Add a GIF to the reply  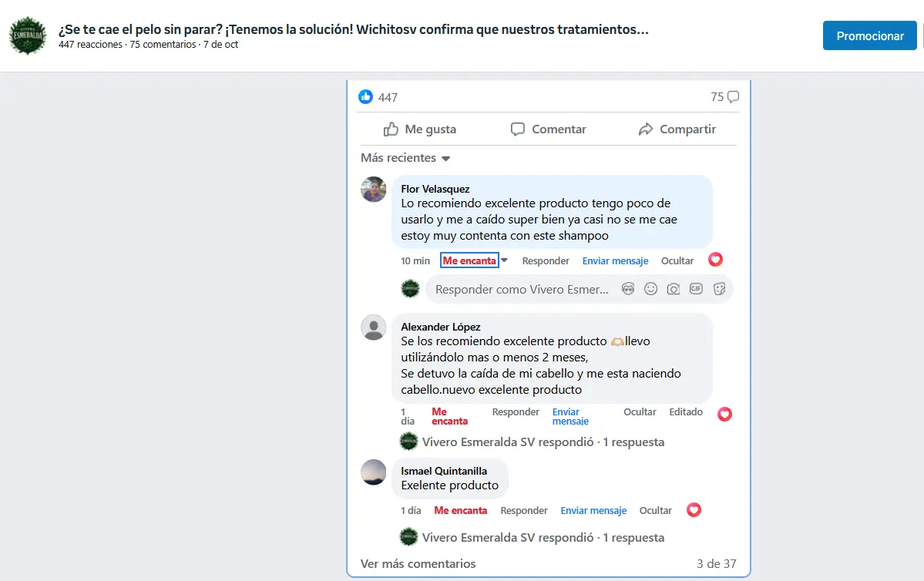pos(697,289)
